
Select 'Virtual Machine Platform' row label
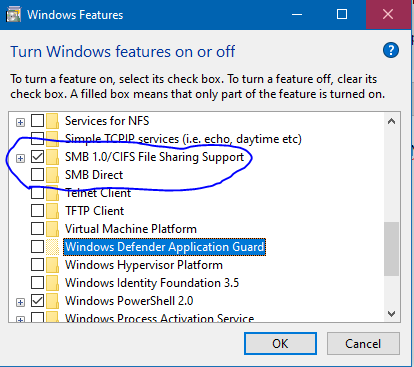point(131,229)
